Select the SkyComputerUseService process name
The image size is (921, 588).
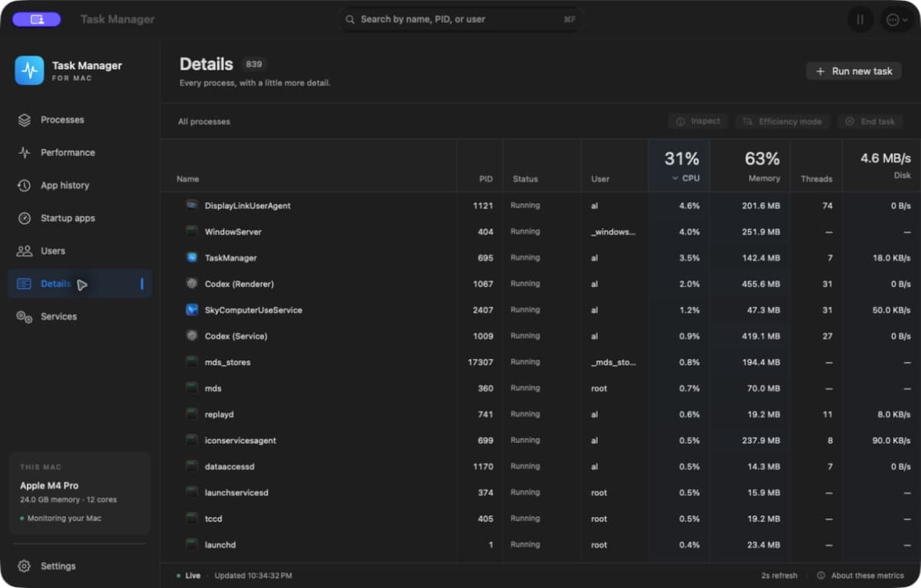tap(253, 310)
